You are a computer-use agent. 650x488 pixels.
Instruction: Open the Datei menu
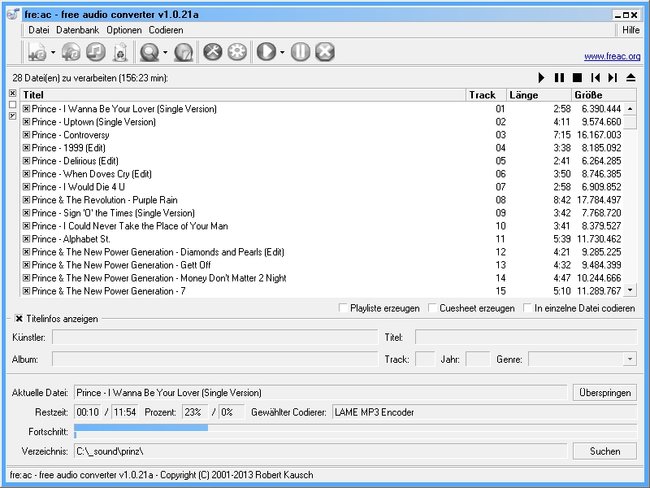tap(39, 30)
